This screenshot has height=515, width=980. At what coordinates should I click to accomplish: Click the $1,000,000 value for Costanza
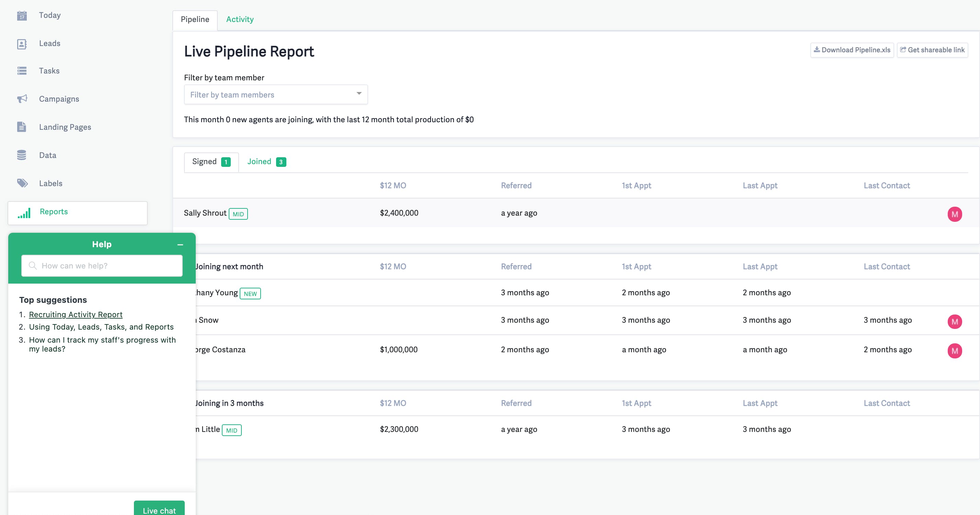399,350
